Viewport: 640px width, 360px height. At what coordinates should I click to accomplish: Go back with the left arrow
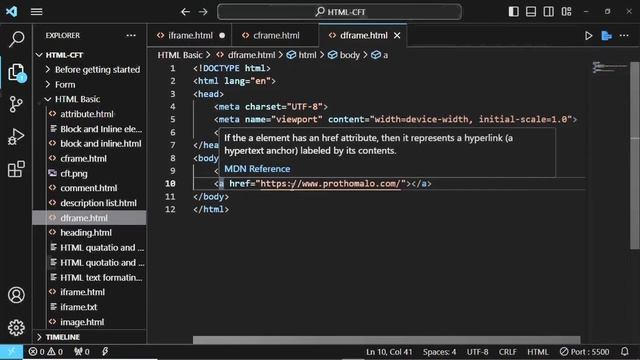tap(185, 12)
